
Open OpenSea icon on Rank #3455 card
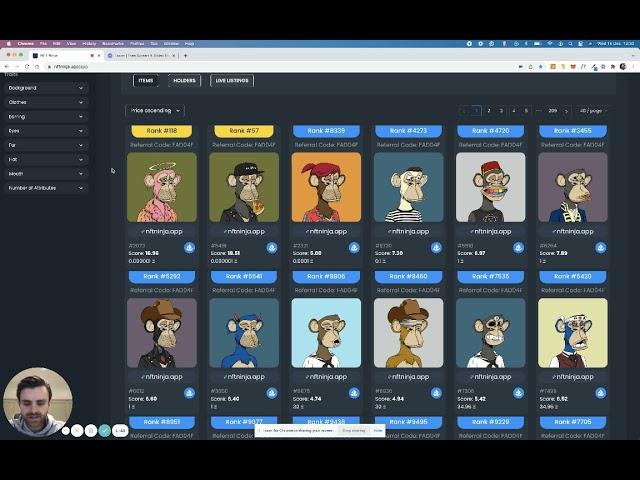point(600,248)
